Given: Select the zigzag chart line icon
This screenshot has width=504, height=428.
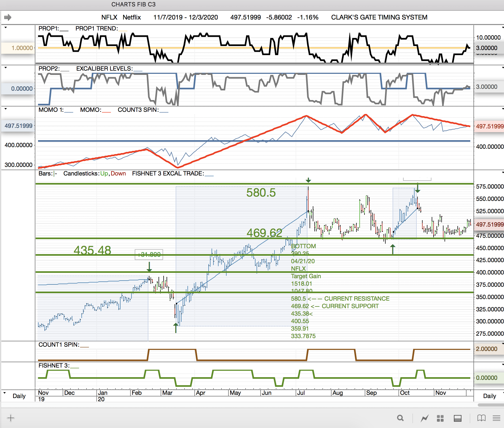Looking at the screenshot, I should tap(424, 418).
